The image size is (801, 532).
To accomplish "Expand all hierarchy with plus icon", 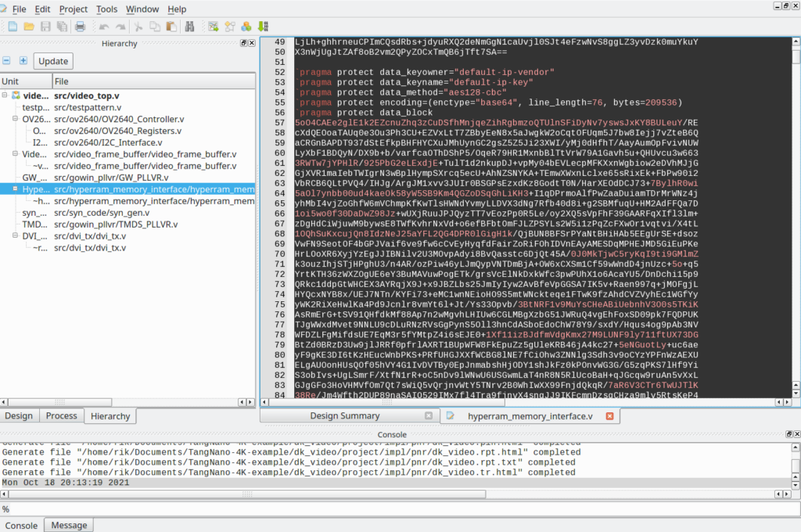I will (x=23, y=61).
